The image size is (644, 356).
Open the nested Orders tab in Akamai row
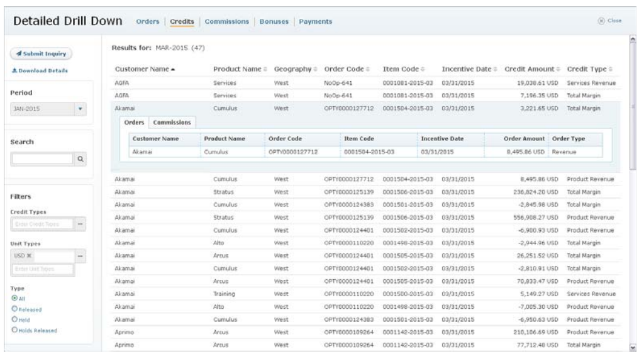pyautogui.click(x=134, y=123)
